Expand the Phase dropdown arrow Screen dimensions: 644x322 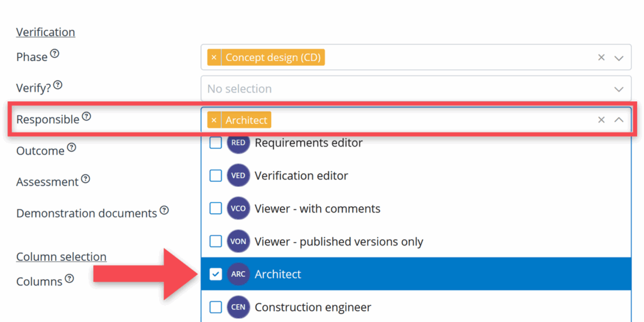[x=619, y=58]
